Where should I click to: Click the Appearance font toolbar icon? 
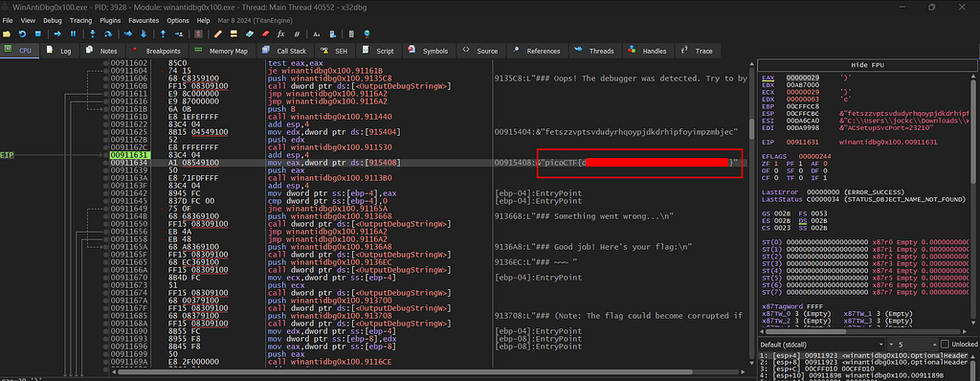[316, 34]
